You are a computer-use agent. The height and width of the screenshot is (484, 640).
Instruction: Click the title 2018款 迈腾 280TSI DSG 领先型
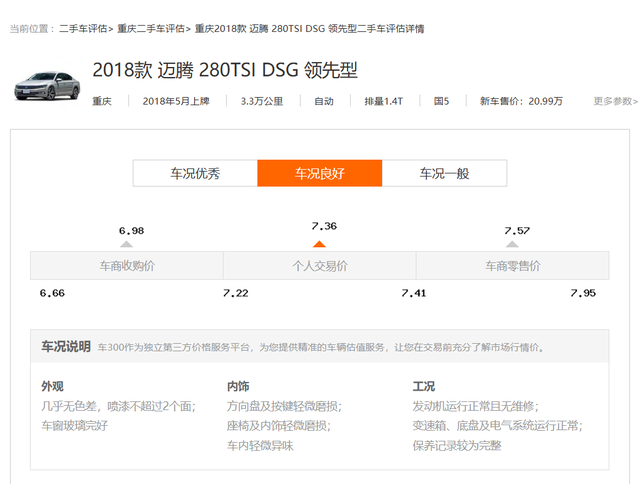tap(225, 70)
